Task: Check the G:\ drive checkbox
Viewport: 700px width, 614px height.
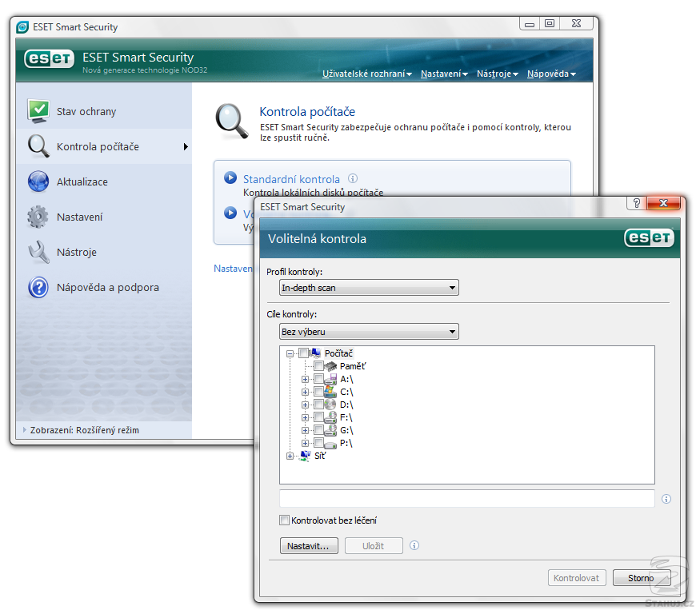Action: tap(318, 429)
